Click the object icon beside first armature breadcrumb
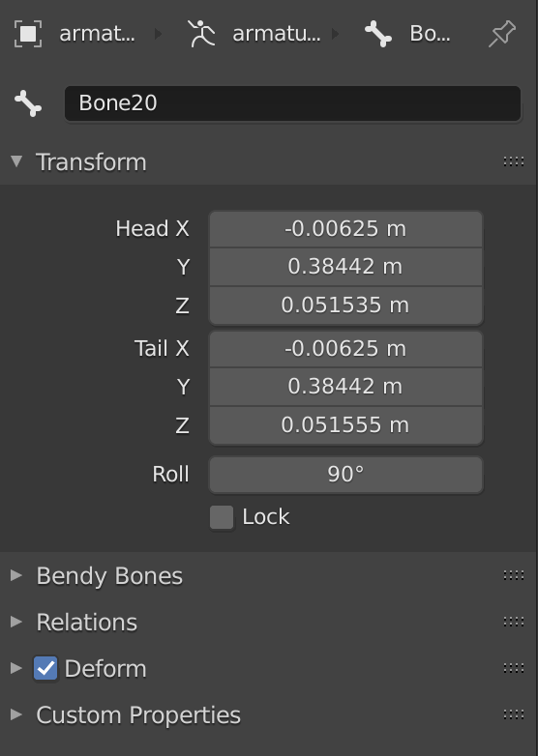 pos(28,34)
